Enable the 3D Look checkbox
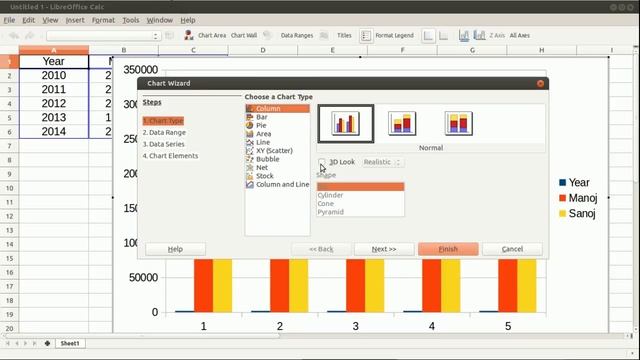Screen dimensions: 640x360 (322, 162)
